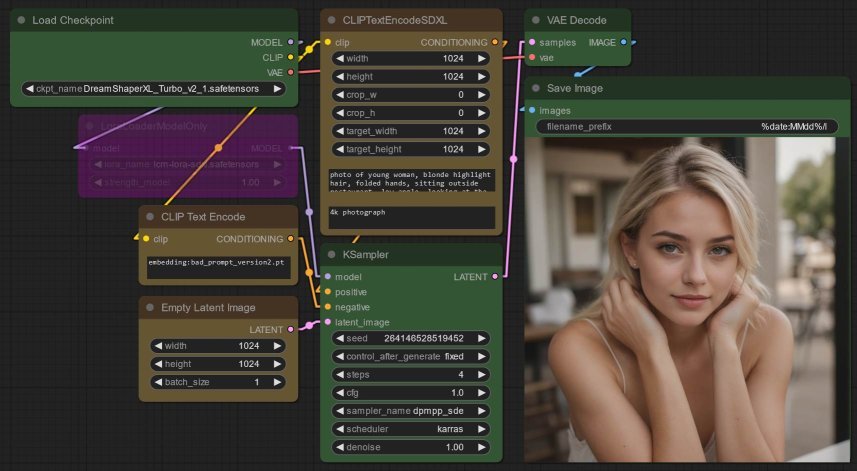Select next checkpoint with ckpt_name right arrow
This screenshot has width=857, height=471.
(x=278, y=89)
